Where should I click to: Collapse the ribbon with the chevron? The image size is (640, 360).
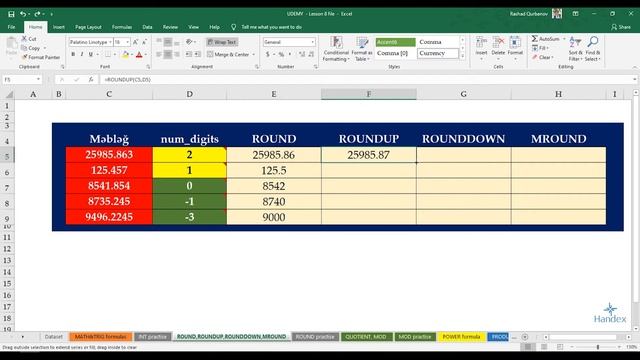tap(635, 67)
